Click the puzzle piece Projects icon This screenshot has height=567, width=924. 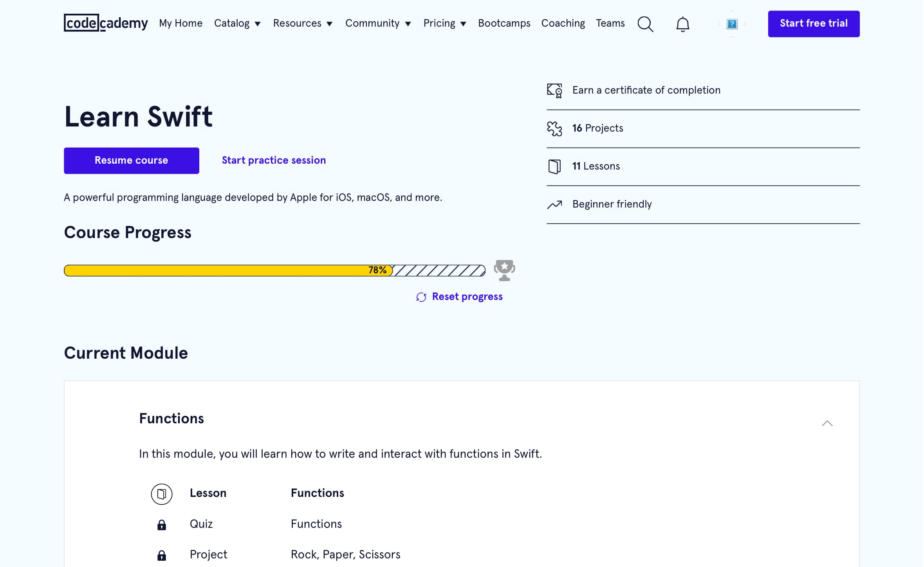(554, 128)
